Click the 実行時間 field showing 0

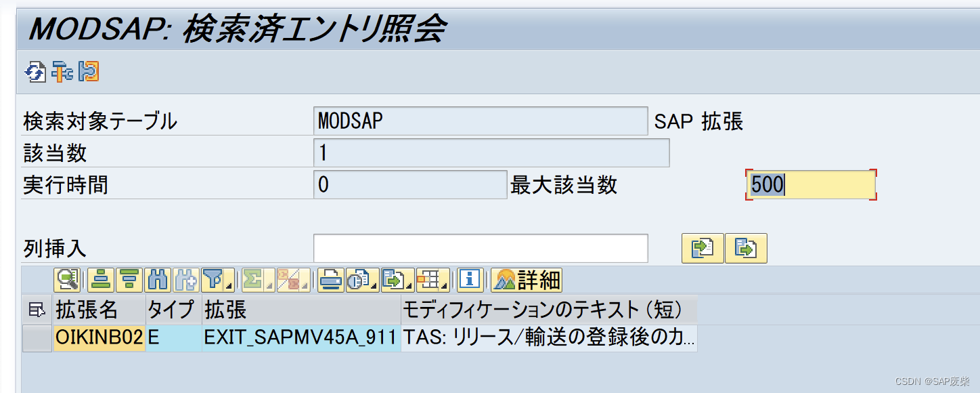coord(410,184)
